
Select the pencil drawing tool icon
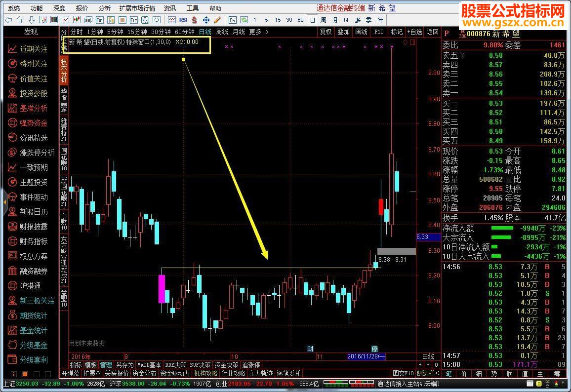click(x=217, y=20)
